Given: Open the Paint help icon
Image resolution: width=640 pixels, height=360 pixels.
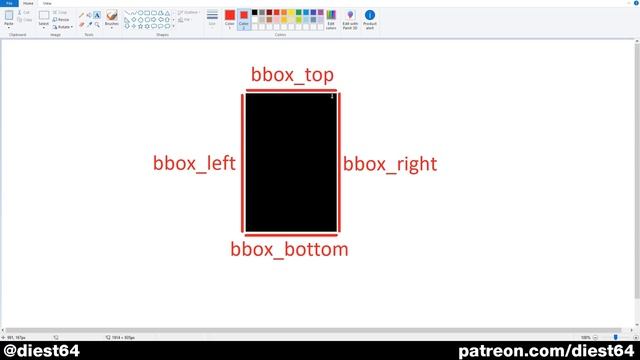Looking at the screenshot, I should pos(636,3).
